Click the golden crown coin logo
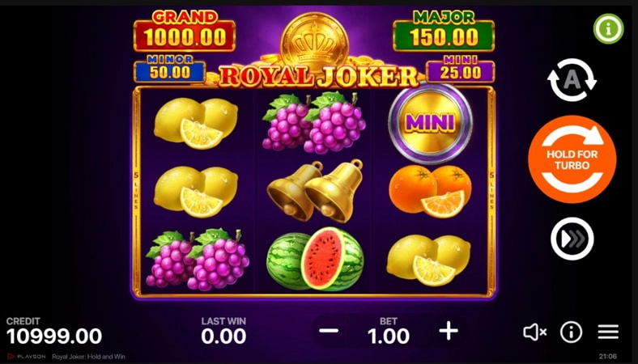 (x=314, y=43)
